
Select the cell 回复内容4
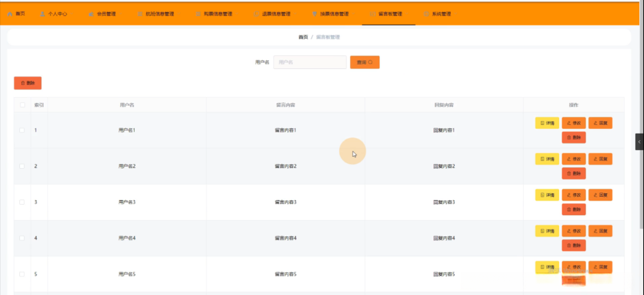click(444, 238)
